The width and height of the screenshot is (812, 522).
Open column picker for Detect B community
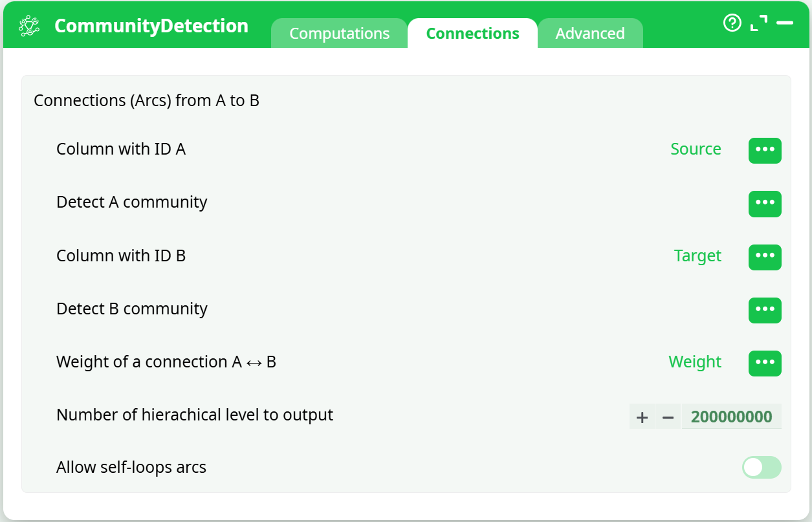click(765, 310)
